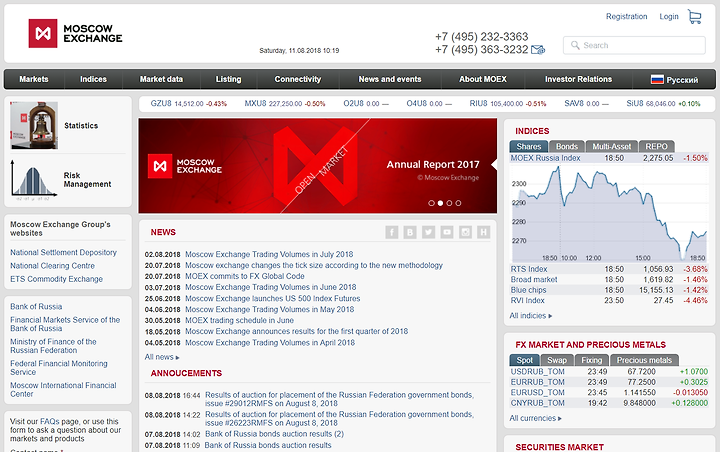
Task: Open the FAQs page link
Action: point(50,421)
